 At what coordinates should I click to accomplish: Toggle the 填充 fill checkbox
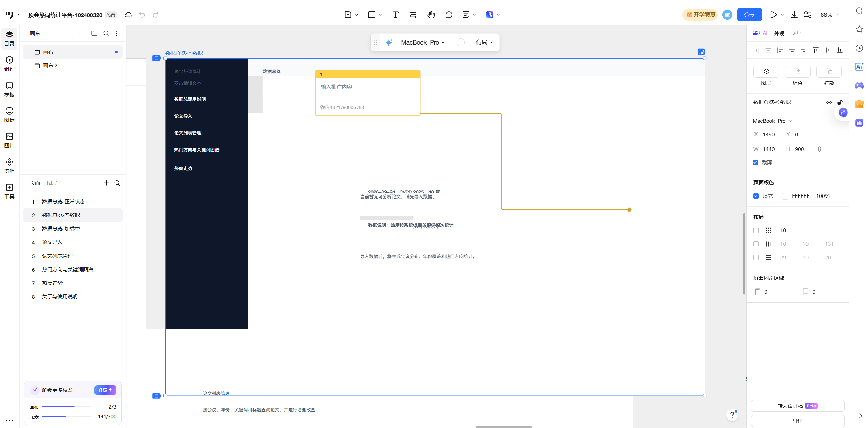[x=756, y=196]
